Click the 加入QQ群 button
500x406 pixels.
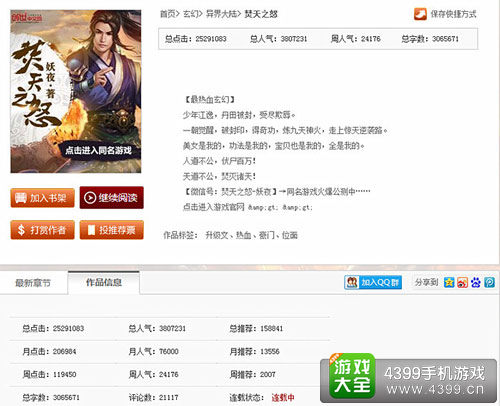(373, 283)
